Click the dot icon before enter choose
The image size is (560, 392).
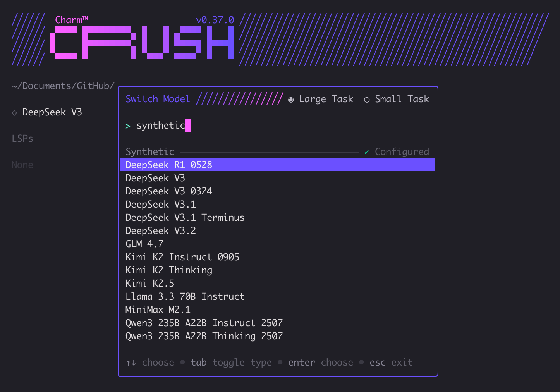click(x=280, y=363)
